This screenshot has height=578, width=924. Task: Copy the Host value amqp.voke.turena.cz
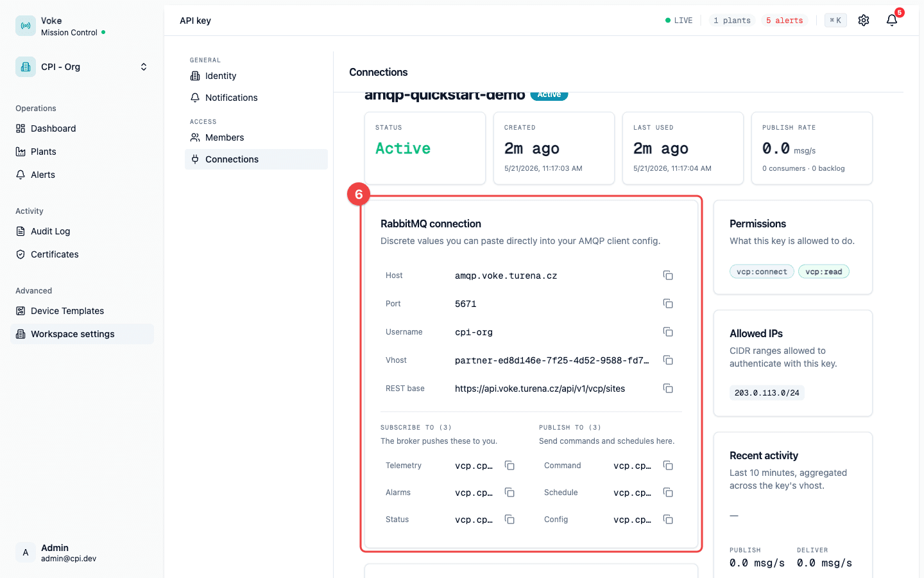tap(668, 276)
